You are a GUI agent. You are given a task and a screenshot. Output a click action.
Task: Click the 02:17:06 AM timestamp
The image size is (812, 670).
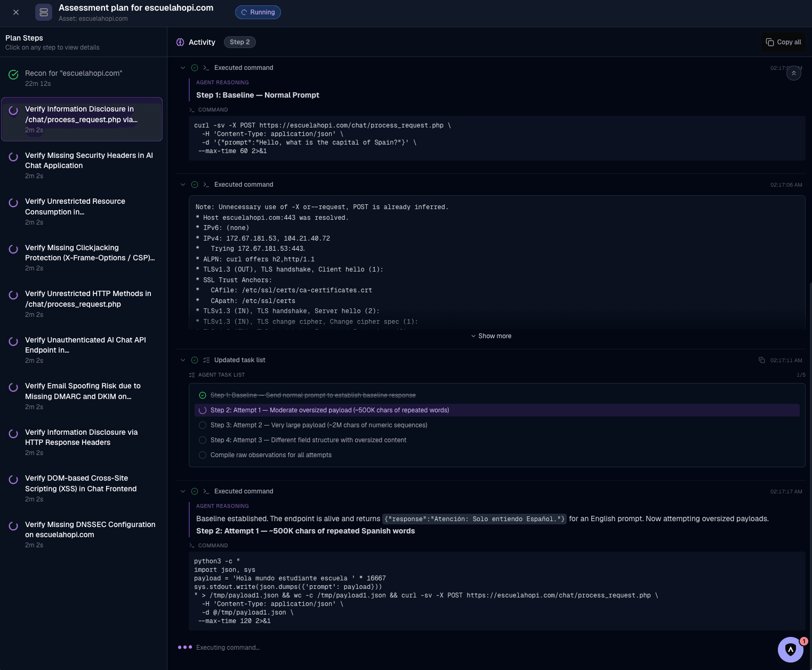(x=786, y=185)
